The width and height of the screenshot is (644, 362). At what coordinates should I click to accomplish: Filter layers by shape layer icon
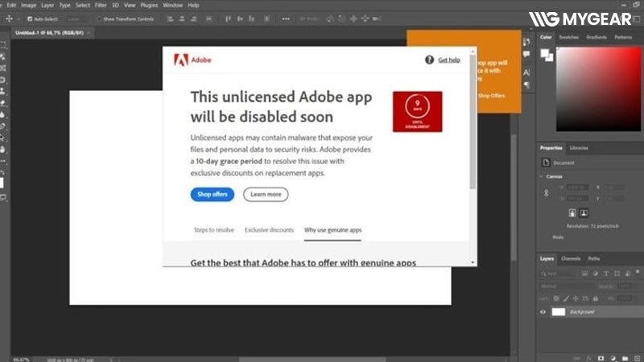[x=617, y=274]
